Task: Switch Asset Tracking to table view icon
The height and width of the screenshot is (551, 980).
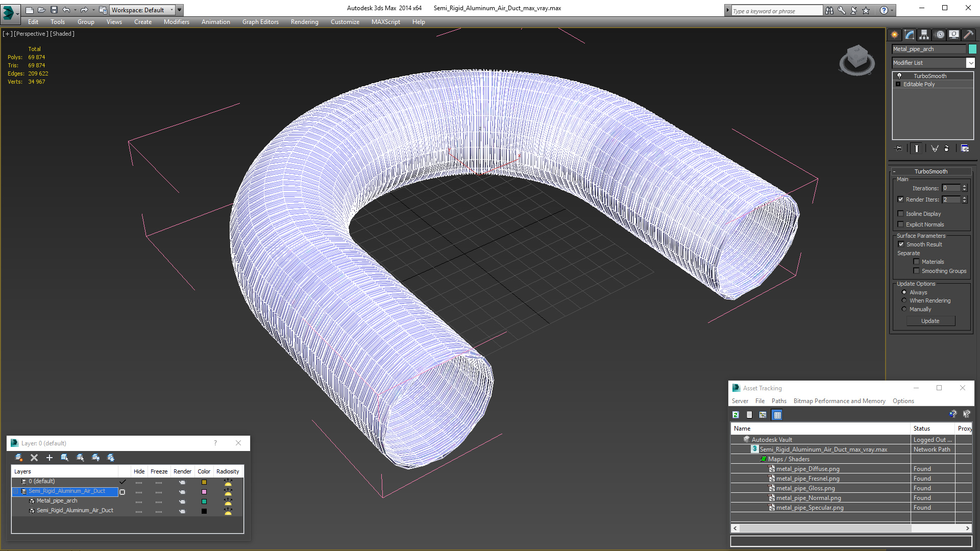Action: (x=777, y=415)
